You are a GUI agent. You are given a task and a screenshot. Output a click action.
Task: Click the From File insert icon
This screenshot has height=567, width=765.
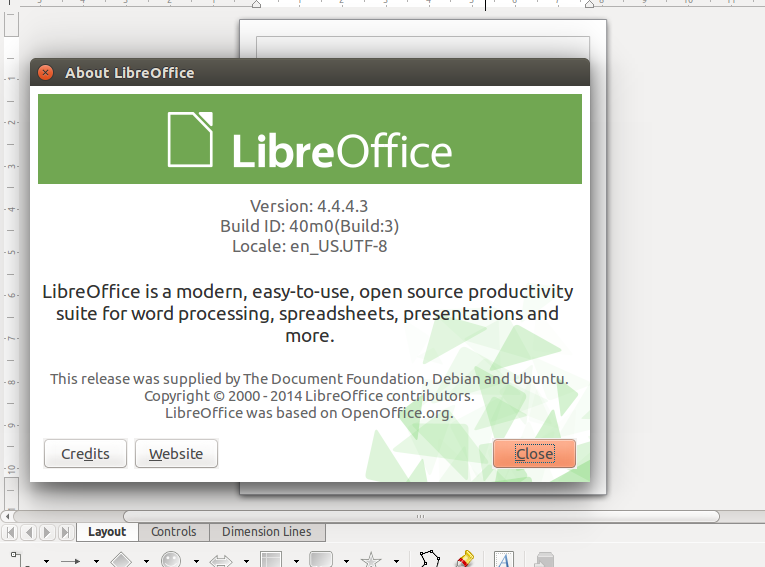click(544, 559)
